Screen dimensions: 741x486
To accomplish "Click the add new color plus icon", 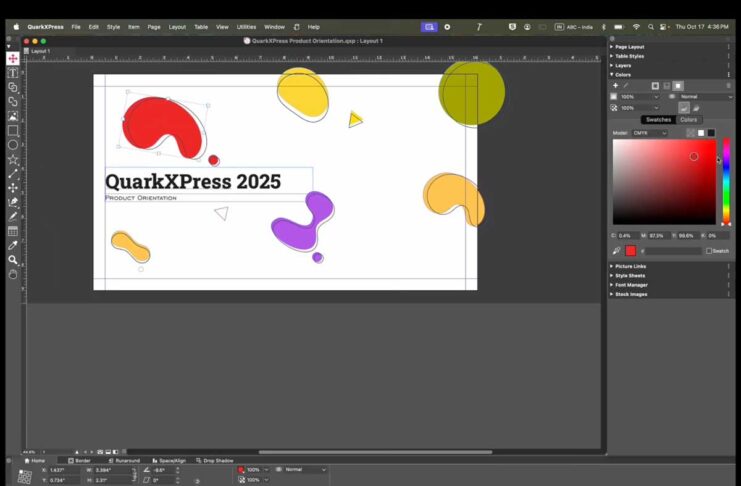I will click(615, 86).
